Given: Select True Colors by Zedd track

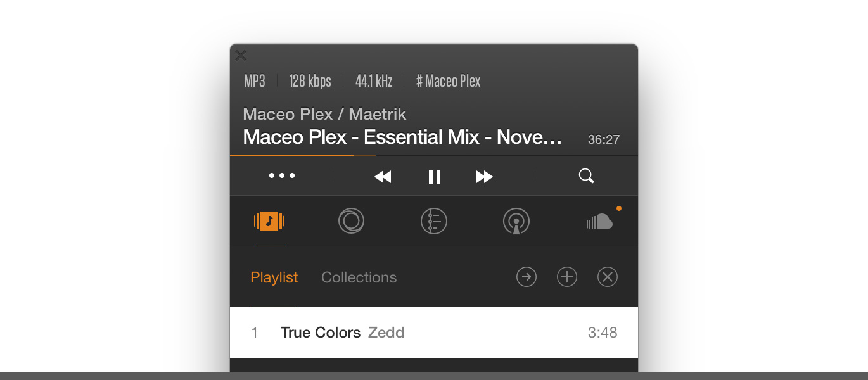Looking at the screenshot, I should click(434, 332).
